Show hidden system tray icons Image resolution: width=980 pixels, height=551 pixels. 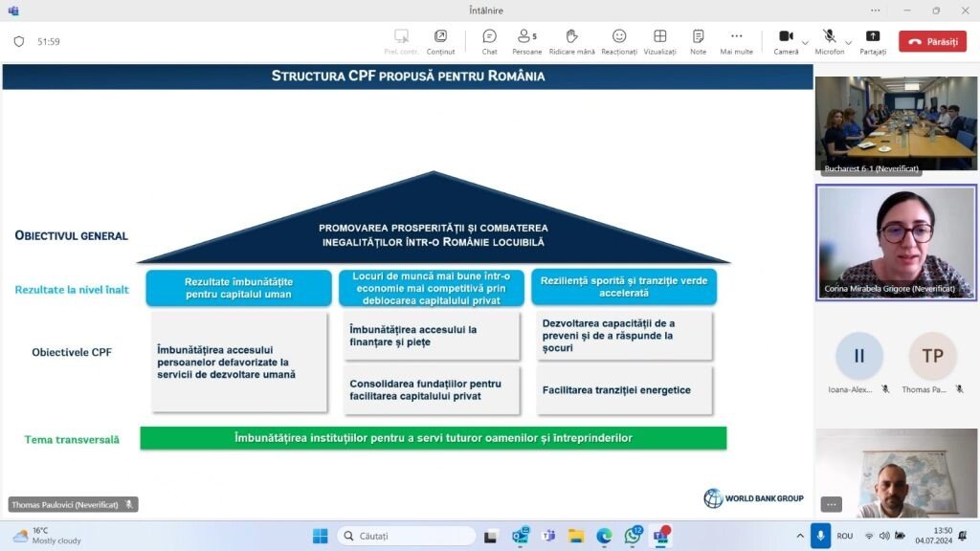coord(800,536)
